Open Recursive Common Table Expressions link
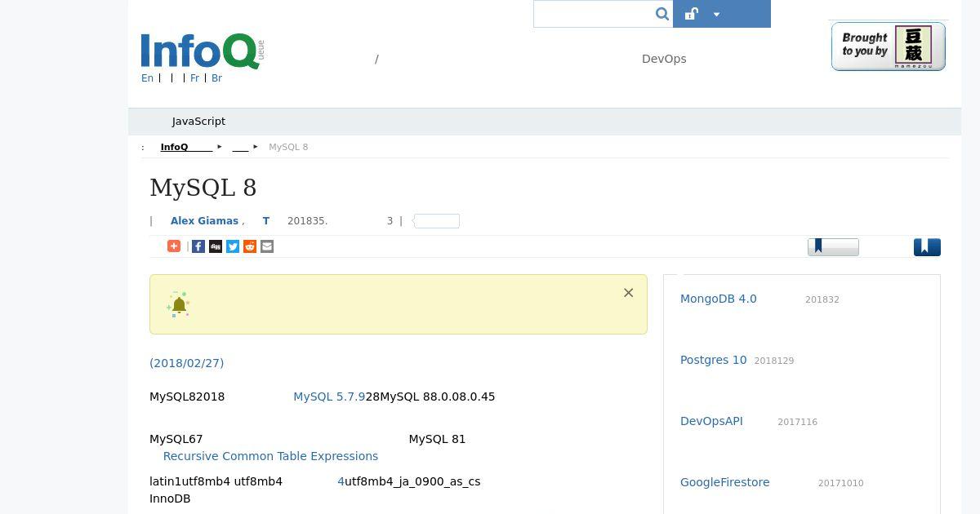Image resolution: width=980 pixels, height=514 pixels. [270, 456]
